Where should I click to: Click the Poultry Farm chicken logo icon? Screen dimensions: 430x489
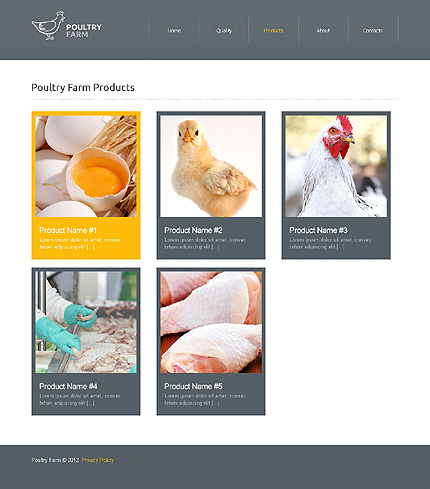[48, 26]
